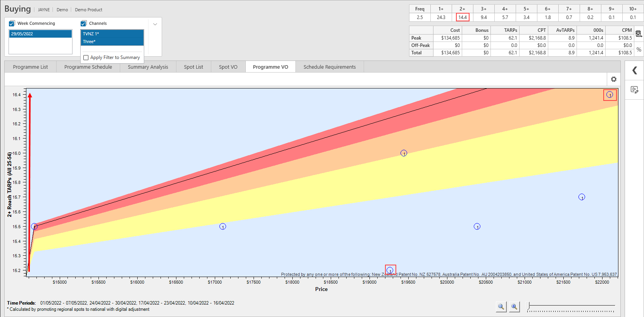
Task: Click the play-edit icon in side panel
Action: [x=634, y=90]
